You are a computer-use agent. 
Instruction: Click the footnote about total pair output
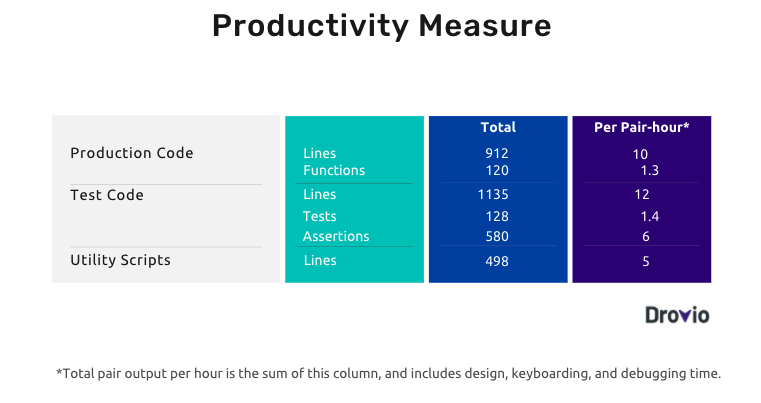(389, 373)
